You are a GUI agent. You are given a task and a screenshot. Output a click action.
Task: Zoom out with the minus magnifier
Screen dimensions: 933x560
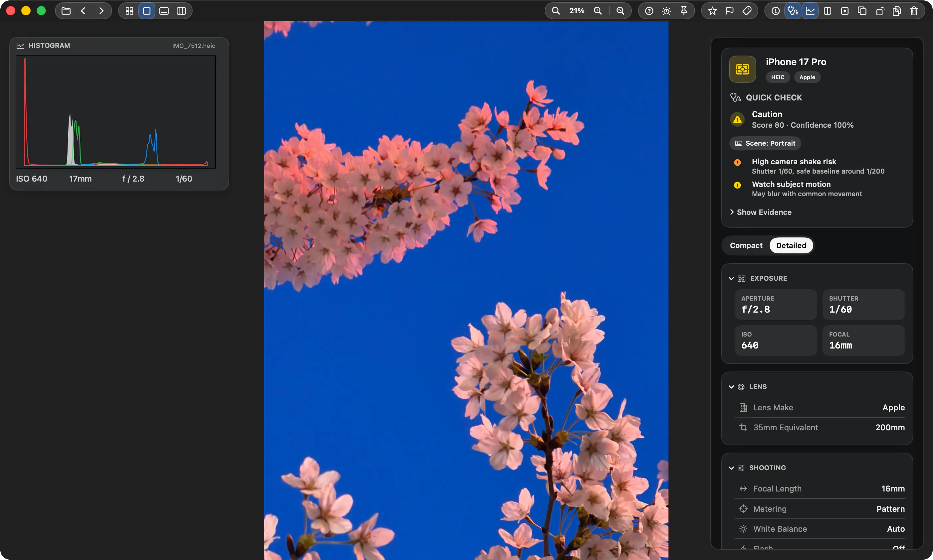pyautogui.click(x=556, y=11)
